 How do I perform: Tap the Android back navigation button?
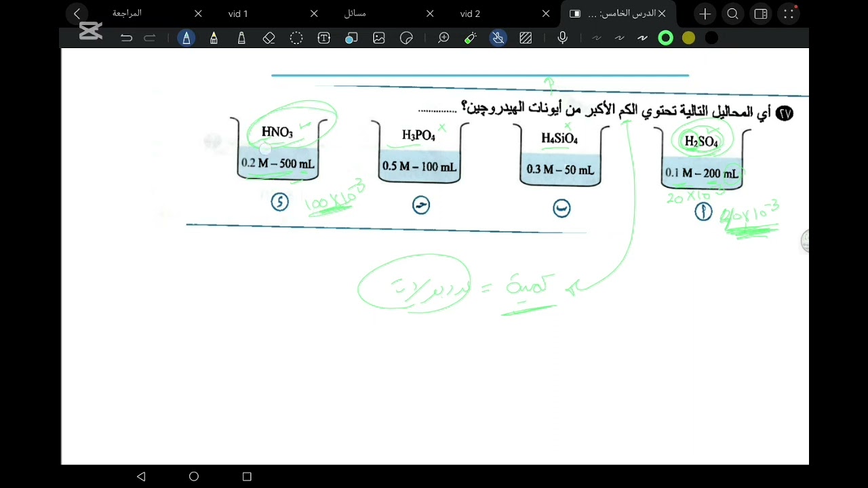tap(141, 476)
